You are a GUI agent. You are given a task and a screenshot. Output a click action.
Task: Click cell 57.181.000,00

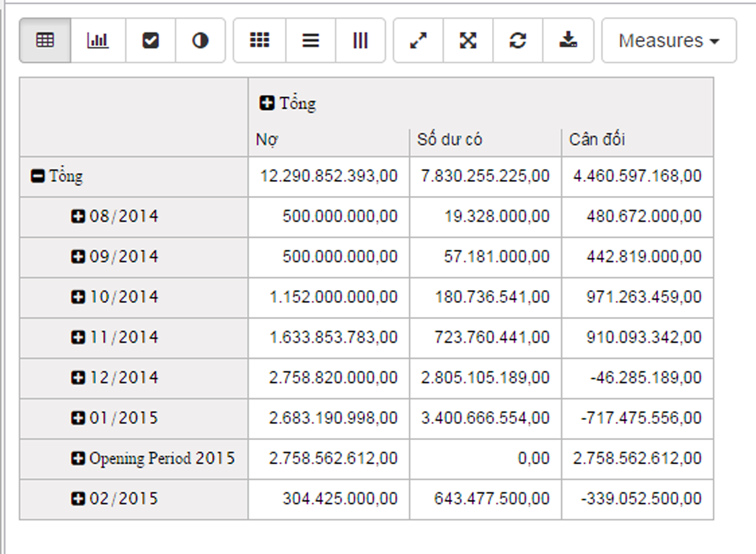[496, 256]
